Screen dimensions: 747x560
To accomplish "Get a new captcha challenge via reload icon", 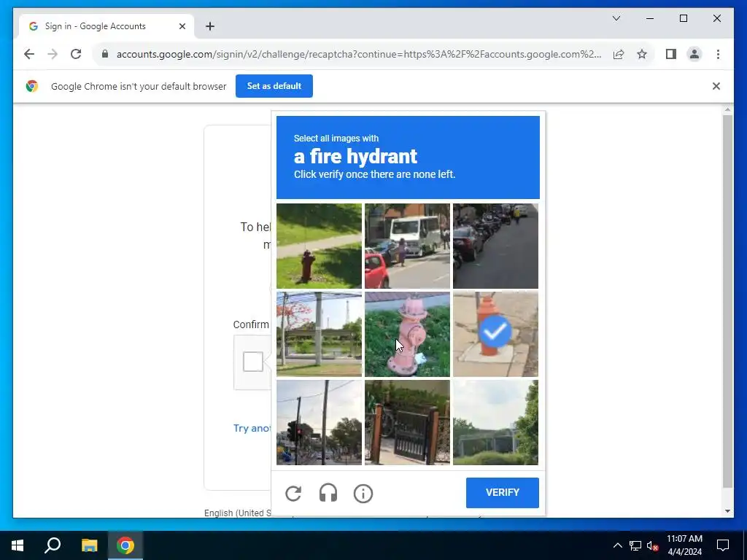I will [x=293, y=494].
